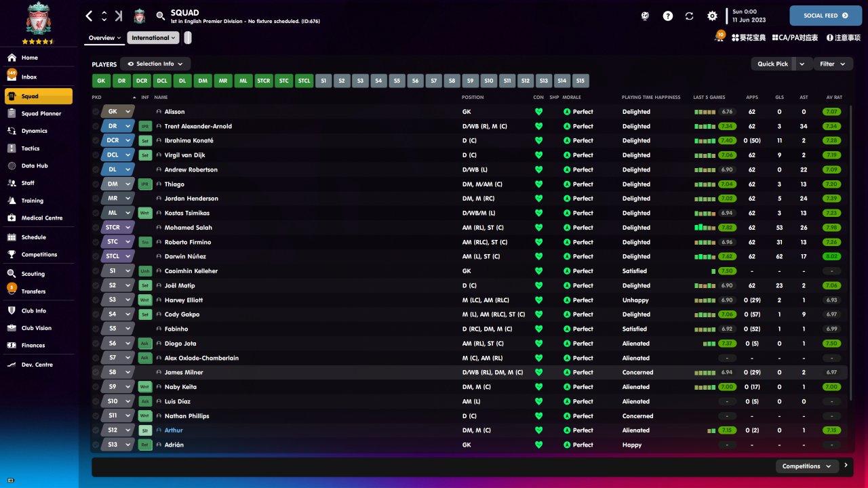Open the Club Info shield icon
The width and height of the screenshot is (868, 488).
[x=12, y=310]
